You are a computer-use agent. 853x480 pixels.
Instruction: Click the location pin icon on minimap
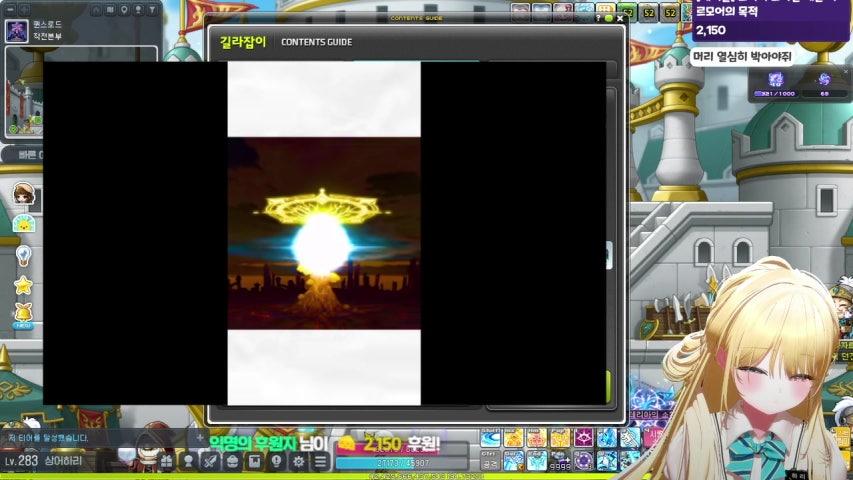(125, 10)
